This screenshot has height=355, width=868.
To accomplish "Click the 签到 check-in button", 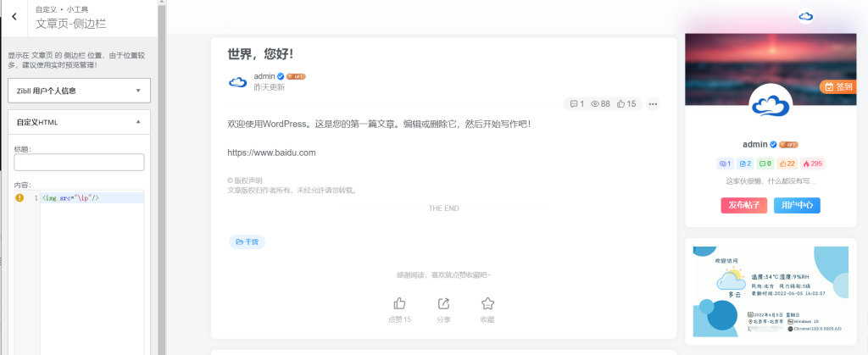I will pyautogui.click(x=838, y=86).
